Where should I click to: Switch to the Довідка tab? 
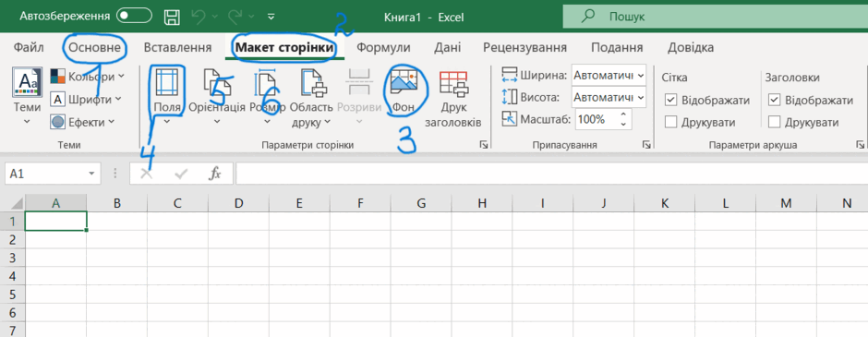691,48
